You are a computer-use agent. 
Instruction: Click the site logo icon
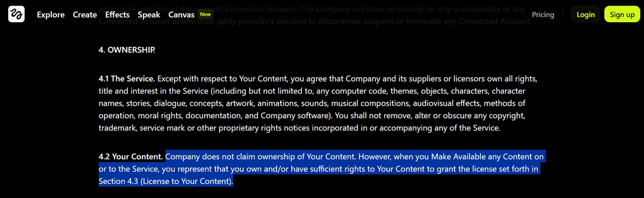16,14
